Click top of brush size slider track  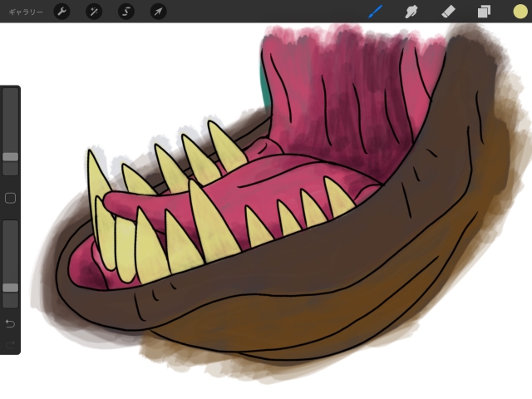pyautogui.click(x=10, y=93)
